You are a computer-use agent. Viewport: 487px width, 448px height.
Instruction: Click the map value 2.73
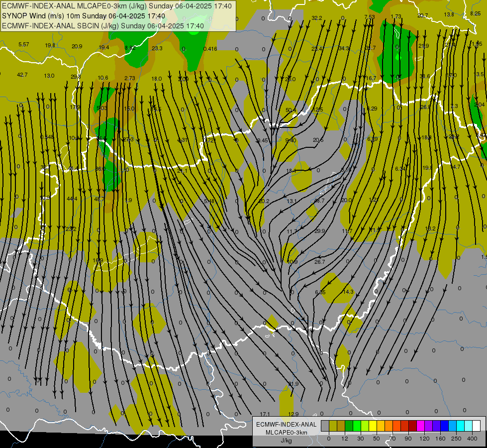(x=130, y=78)
